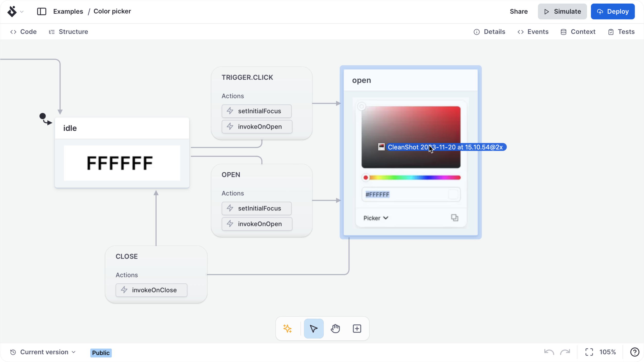
Task: Expand the Picker dropdown in color panel
Action: 376,218
